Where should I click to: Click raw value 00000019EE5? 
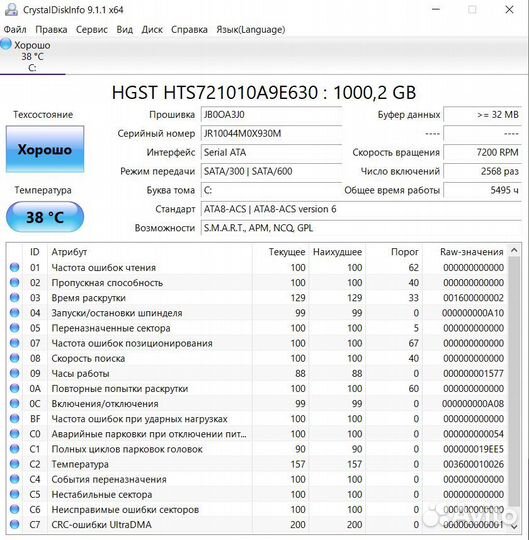point(473,449)
